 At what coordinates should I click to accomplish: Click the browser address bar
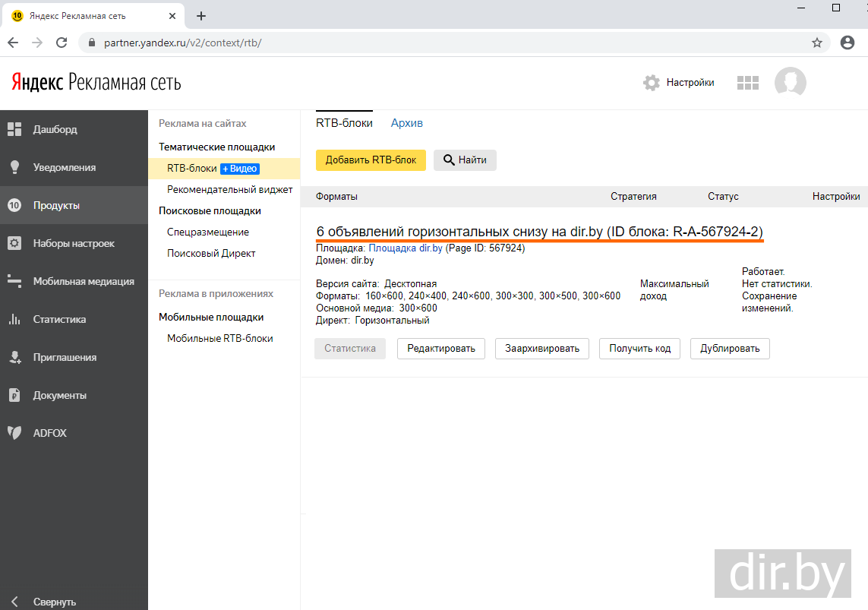coord(440,43)
